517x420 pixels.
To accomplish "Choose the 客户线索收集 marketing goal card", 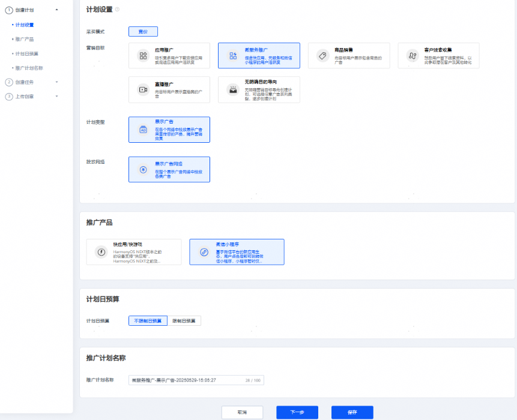I will [x=438, y=56].
